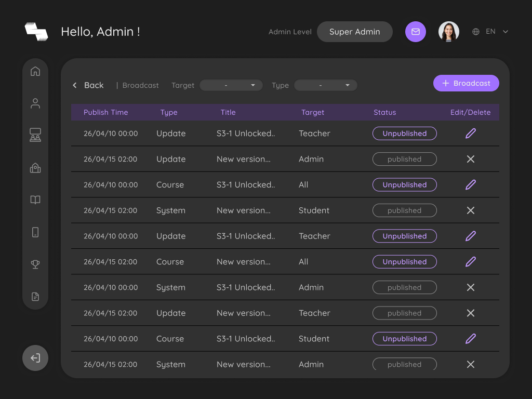Image resolution: width=532 pixels, height=399 pixels.
Task: Open the school building icon in sidebar
Action: pos(35,168)
